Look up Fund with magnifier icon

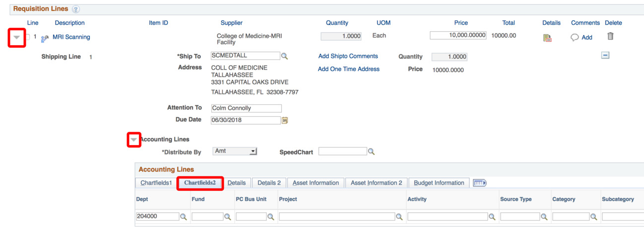click(228, 217)
